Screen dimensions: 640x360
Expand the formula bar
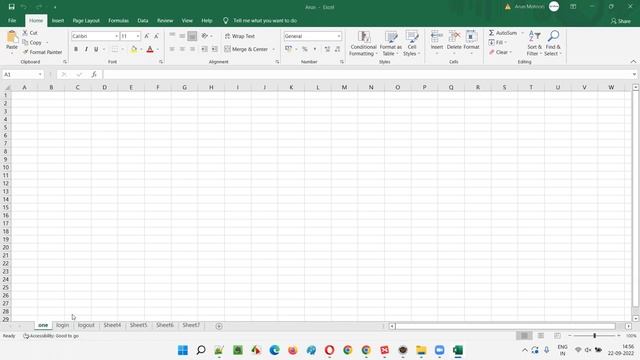click(634, 74)
